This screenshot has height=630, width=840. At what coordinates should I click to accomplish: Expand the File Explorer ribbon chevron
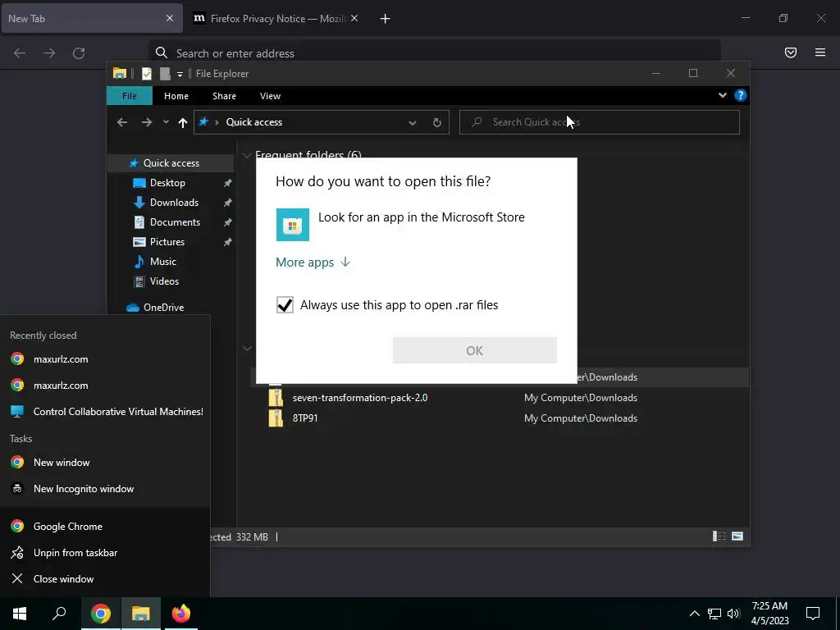pyautogui.click(x=722, y=95)
